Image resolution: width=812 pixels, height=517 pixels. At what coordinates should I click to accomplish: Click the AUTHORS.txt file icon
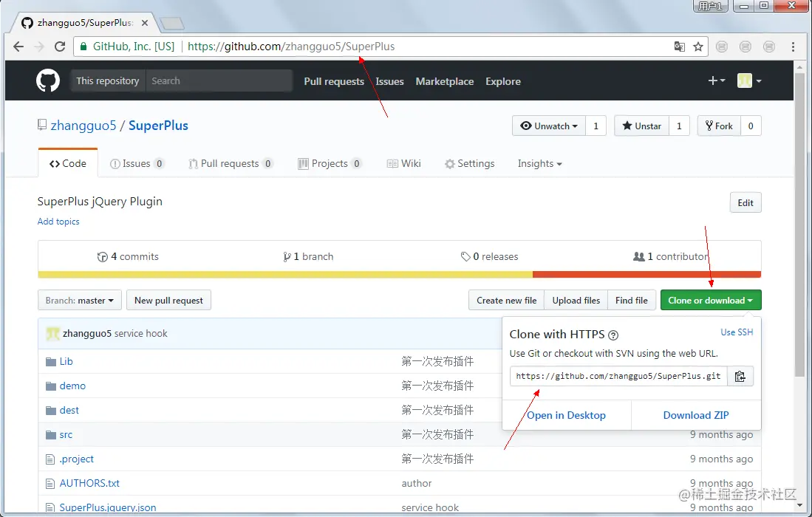[x=50, y=483]
